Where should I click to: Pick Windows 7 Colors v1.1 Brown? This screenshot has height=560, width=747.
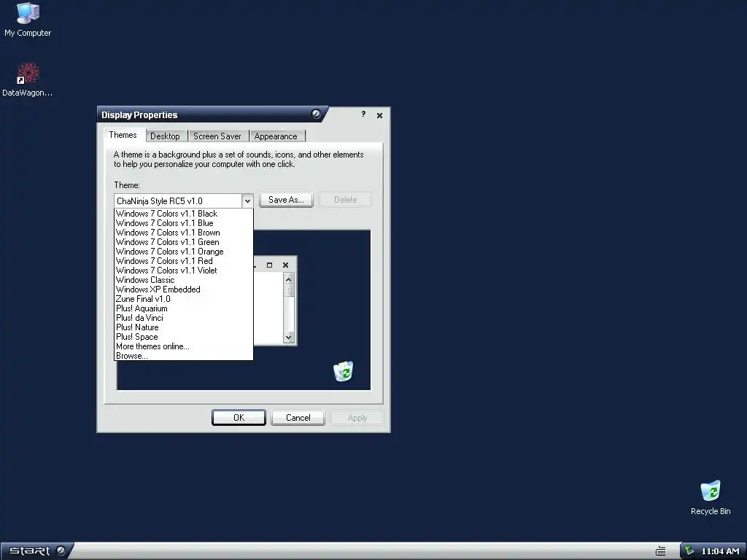pyautogui.click(x=183, y=233)
